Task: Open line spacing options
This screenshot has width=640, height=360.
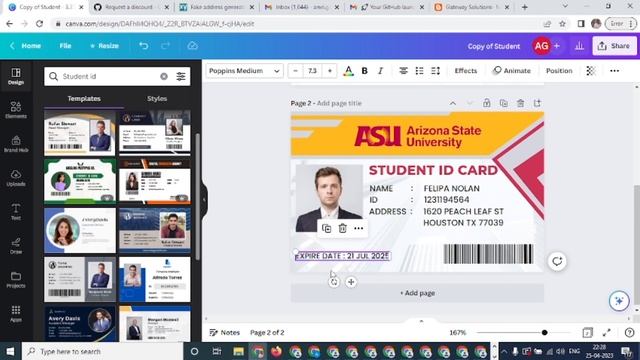Action: pyautogui.click(x=436, y=71)
